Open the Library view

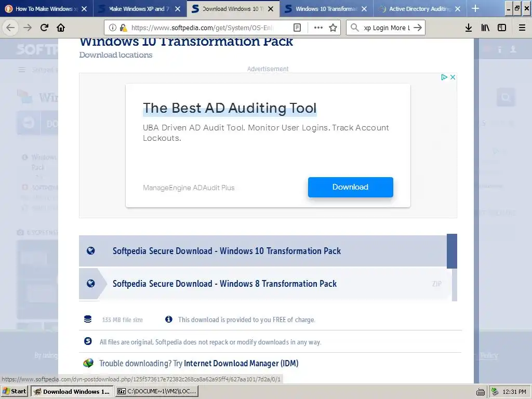tap(485, 28)
